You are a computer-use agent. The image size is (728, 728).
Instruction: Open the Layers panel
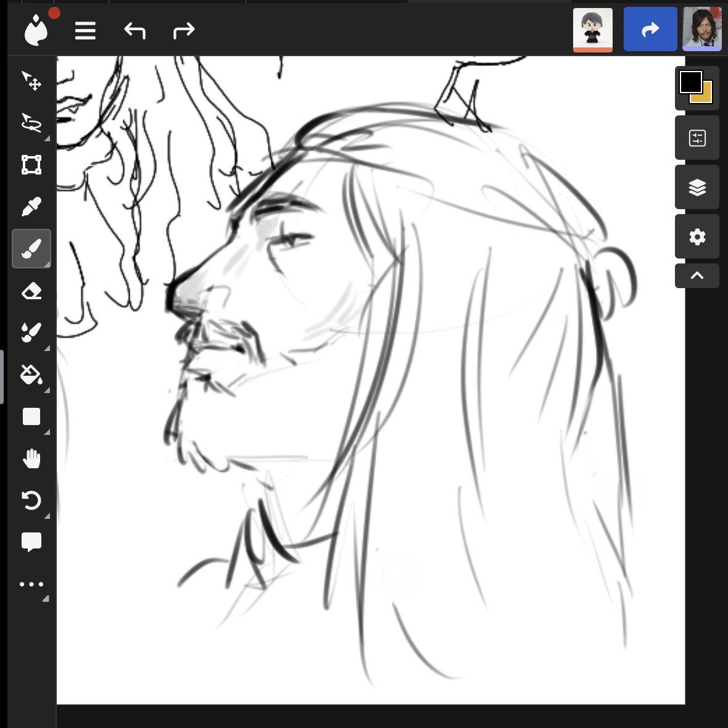coord(697,187)
